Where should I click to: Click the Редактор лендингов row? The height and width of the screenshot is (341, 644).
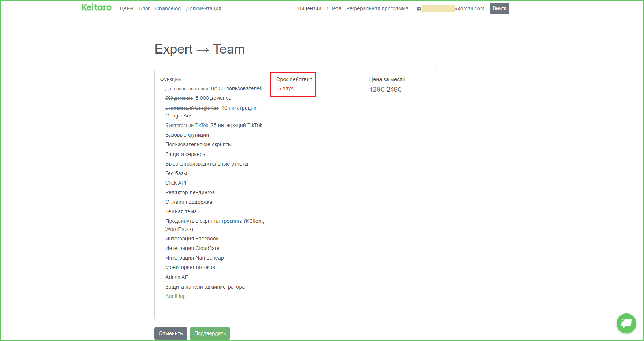tap(190, 192)
